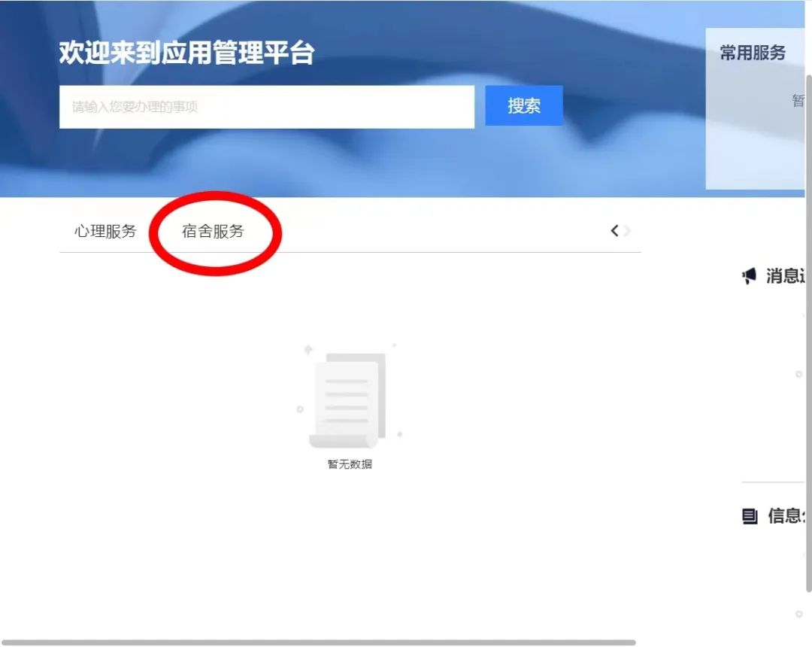Click the list icon beside 信息
This screenshot has width=812, height=647.
(x=750, y=516)
